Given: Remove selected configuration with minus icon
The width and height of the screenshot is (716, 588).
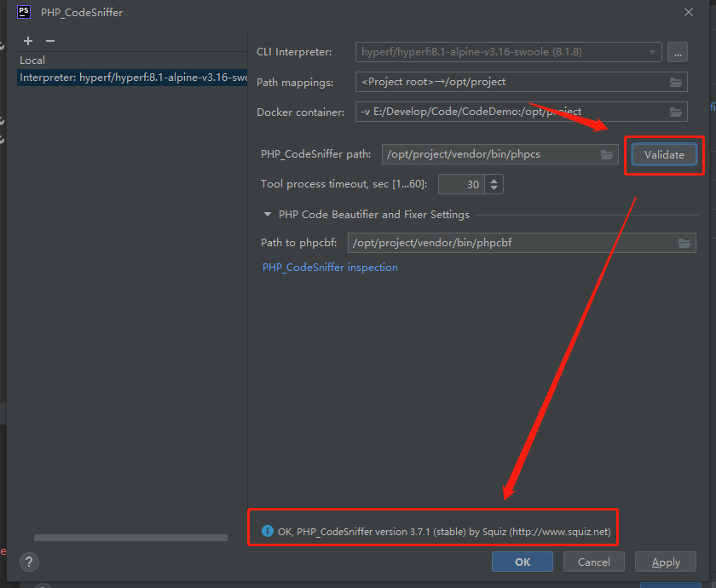Looking at the screenshot, I should 50,41.
